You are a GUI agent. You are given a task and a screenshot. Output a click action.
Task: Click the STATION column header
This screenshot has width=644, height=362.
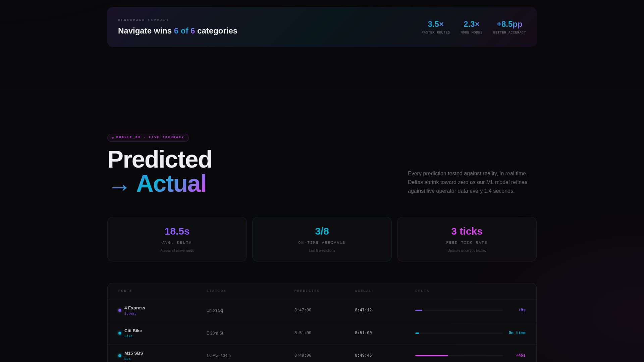click(216, 291)
